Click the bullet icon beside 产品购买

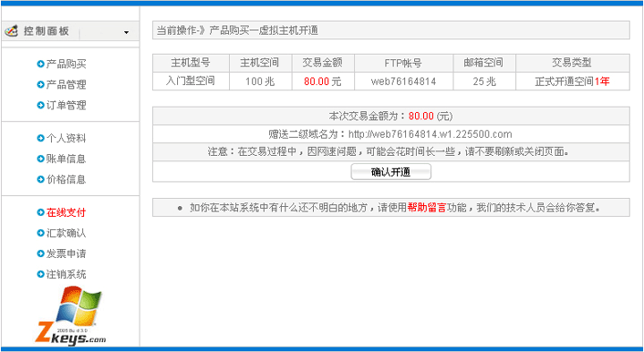pos(40,64)
